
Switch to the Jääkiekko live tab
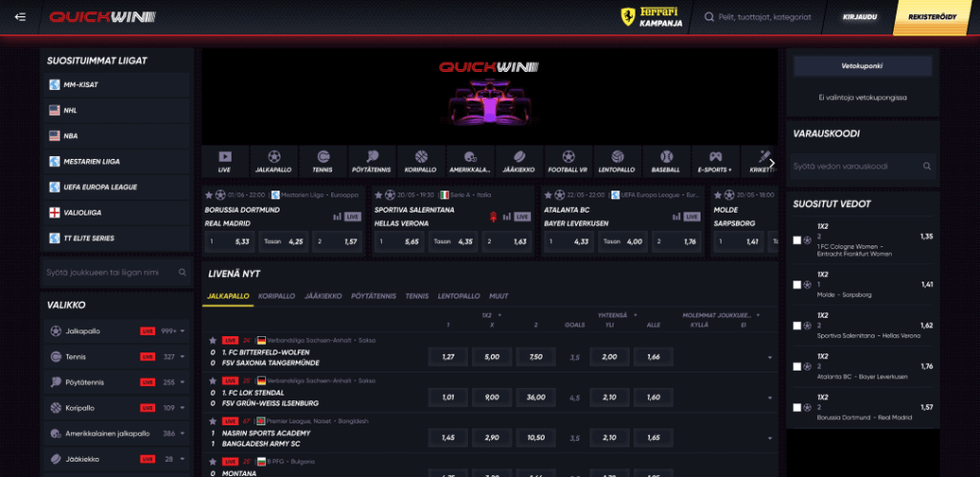323,296
